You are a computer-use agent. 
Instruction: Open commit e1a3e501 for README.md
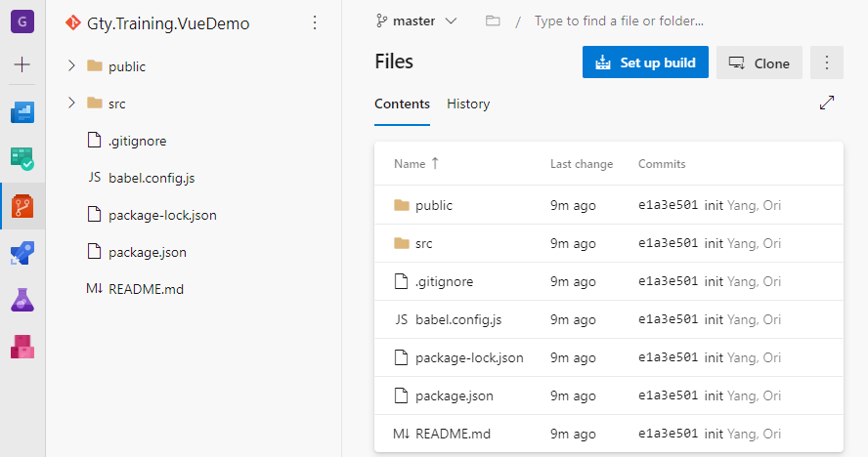668,433
